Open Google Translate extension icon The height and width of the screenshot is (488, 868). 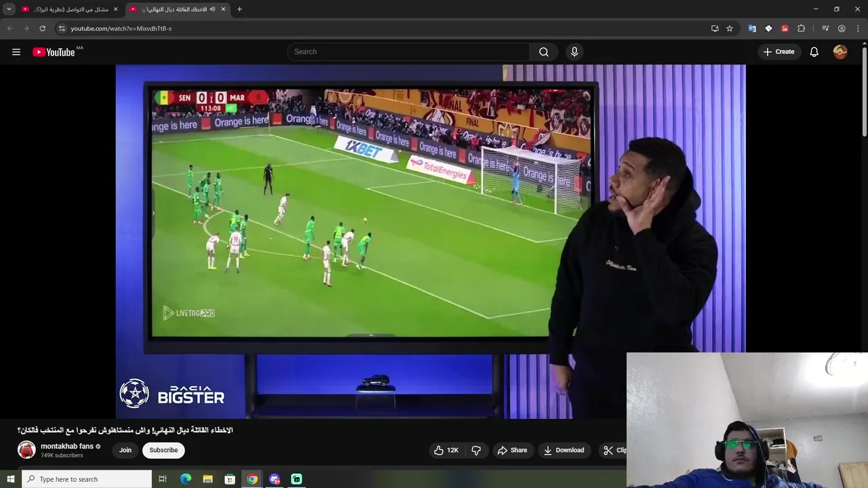[x=752, y=28]
